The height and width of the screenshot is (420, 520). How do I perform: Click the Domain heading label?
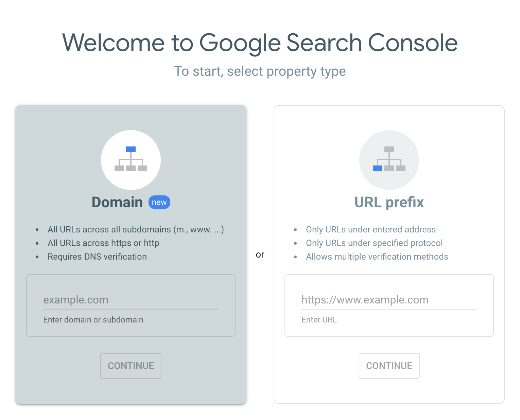(x=117, y=202)
